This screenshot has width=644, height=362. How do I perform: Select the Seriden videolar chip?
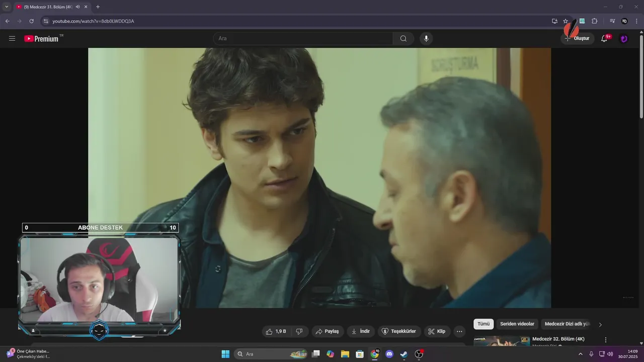tap(517, 324)
